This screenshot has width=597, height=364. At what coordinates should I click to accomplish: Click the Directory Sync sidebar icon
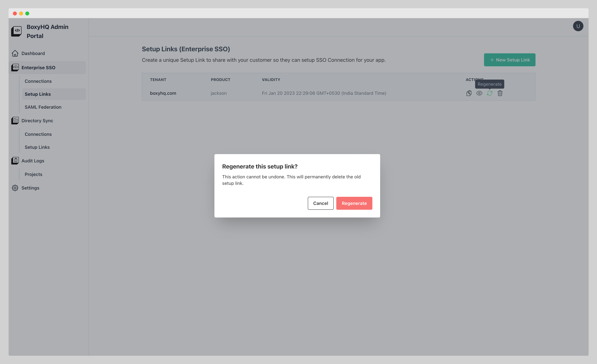pos(15,120)
